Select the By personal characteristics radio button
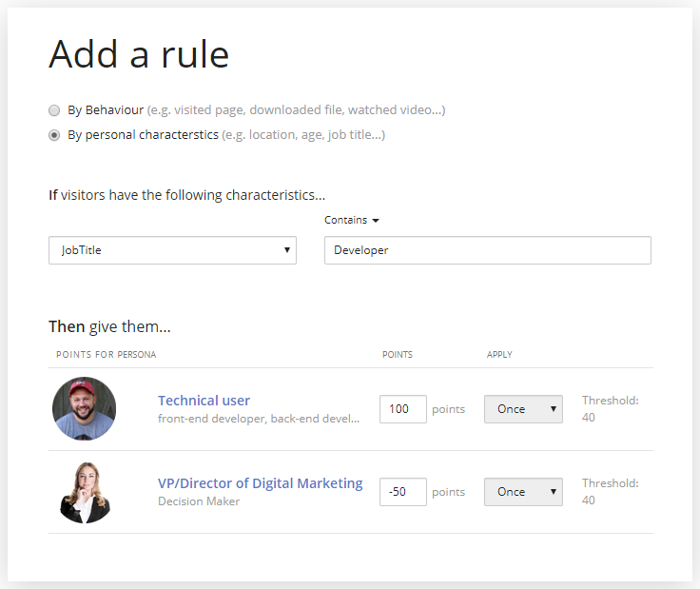Viewport: 700px width, 589px height. [x=54, y=135]
